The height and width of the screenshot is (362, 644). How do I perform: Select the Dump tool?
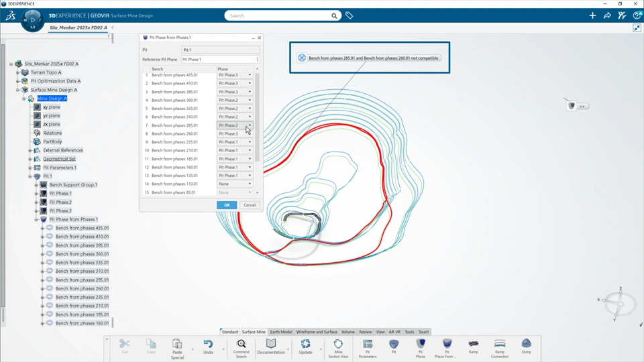pos(526,346)
